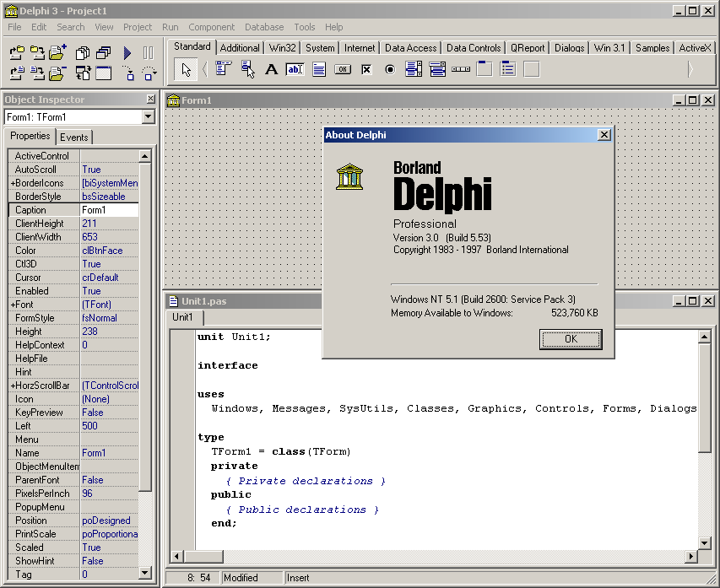The height and width of the screenshot is (588, 720).
Task: Click Object Inspector scroll up arrow
Action: (144, 156)
